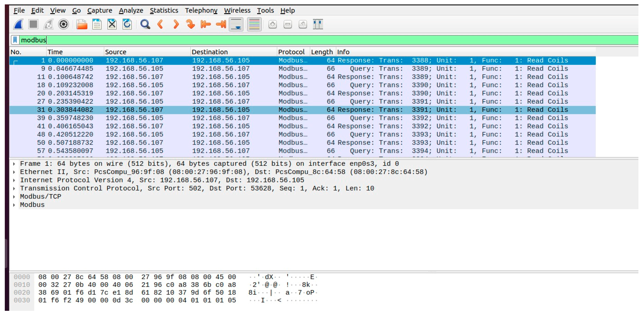644x316 pixels.
Task: Expand the Frame 1 details row
Action: coord(14,164)
